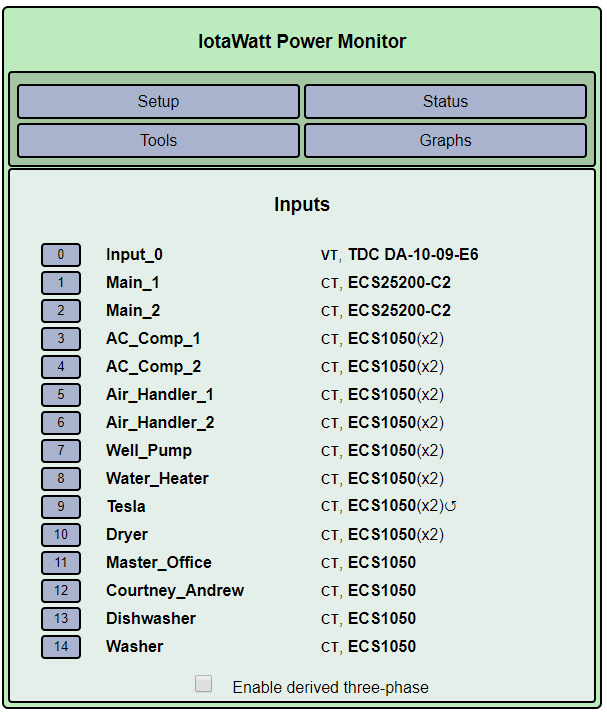607x715 pixels.
Task: Edit input 9 Tesla
Action: (x=61, y=507)
